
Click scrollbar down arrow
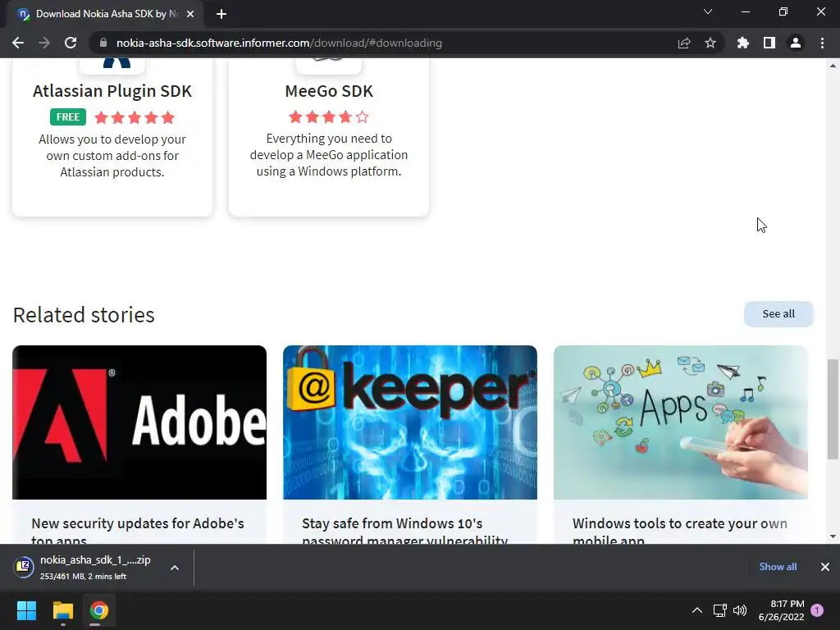point(833,536)
